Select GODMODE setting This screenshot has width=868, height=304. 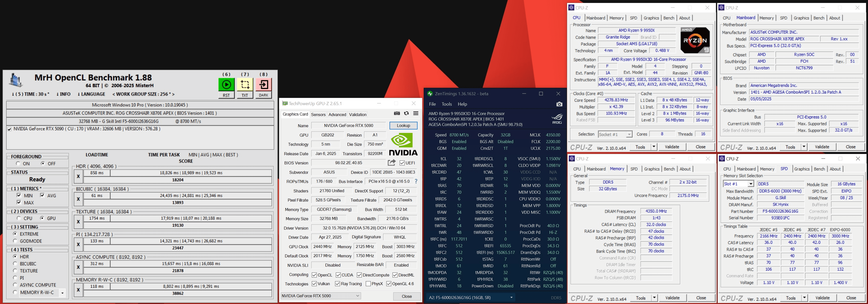pos(15,241)
